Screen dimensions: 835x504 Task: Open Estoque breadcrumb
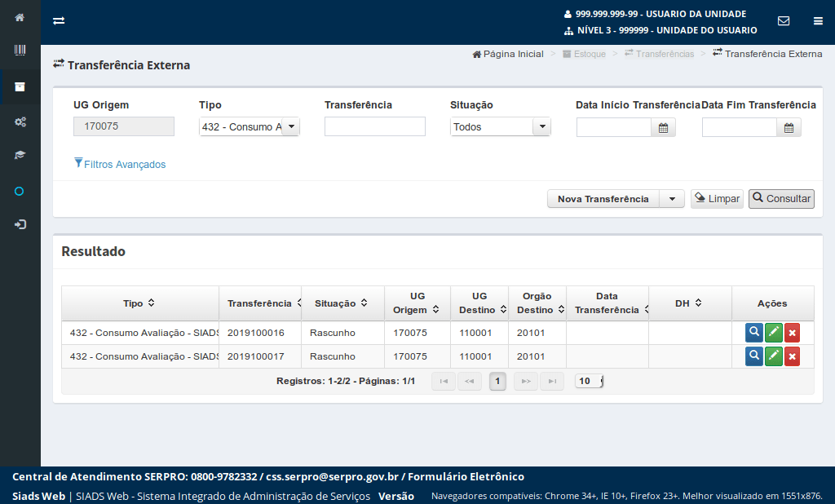tap(584, 54)
